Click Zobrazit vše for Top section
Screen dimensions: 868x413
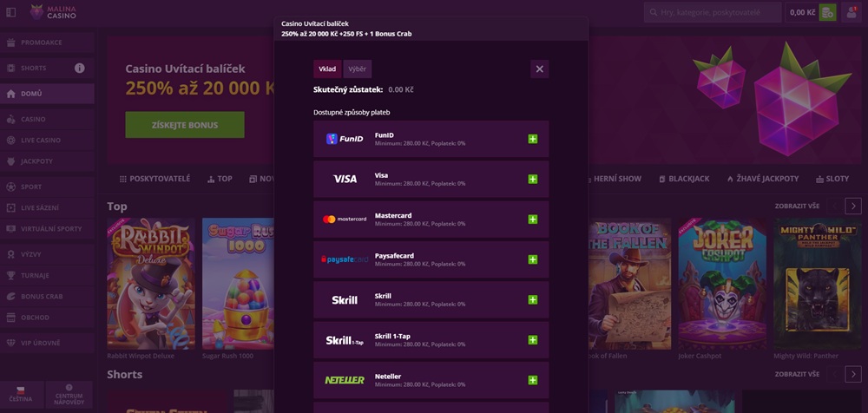pos(797,206)
